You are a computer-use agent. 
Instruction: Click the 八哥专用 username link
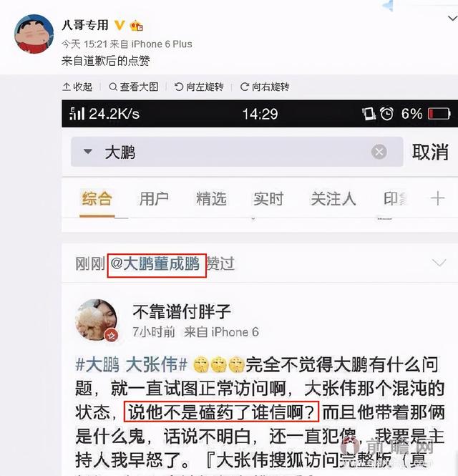pyautogui.click(x=85, y=25)
